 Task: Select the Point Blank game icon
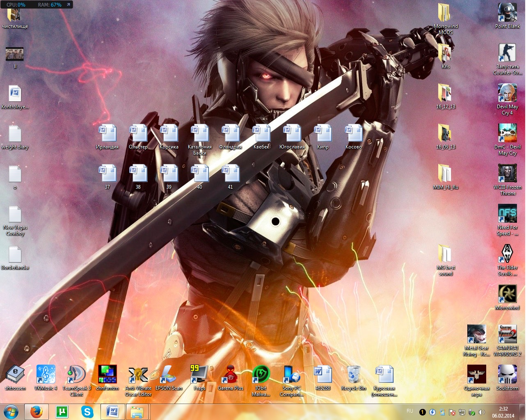point(507,13)
